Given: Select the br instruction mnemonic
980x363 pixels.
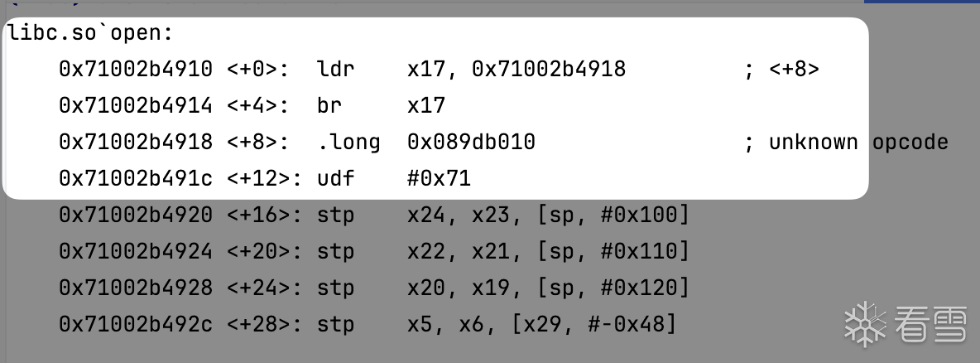Looking at the screenshot, I should [329, 105].
